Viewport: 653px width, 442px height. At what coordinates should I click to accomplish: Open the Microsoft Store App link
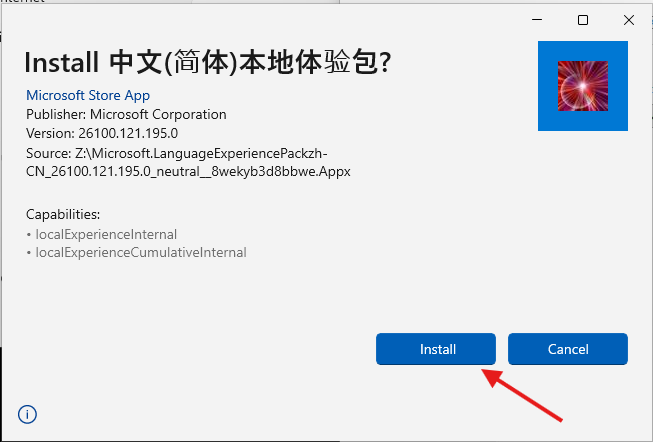(88, 95)
